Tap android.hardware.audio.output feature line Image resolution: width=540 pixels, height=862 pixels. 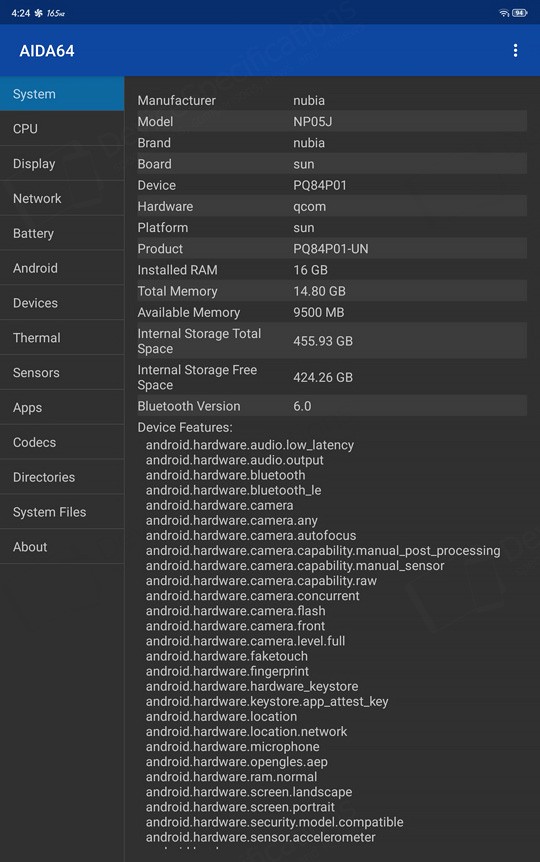point(235,460)
